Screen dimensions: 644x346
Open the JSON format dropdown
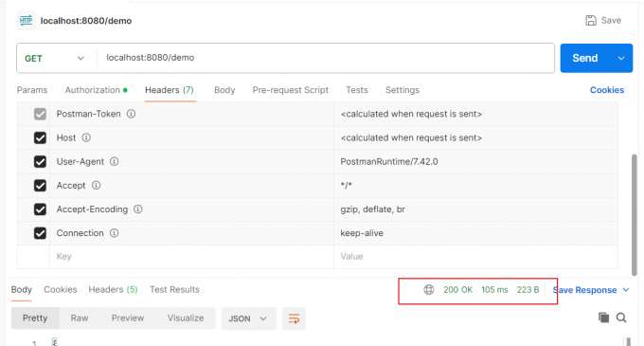pyautogui.click(x=248, y=319)
